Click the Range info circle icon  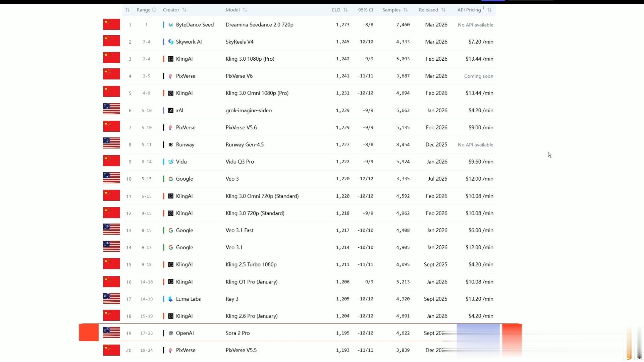[154, 10]
